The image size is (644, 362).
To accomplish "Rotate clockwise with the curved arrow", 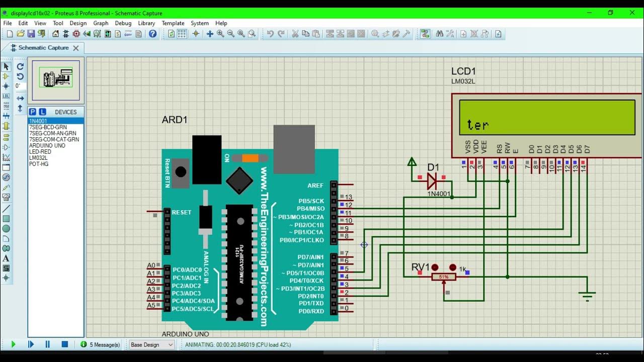I will coord(20,66).
